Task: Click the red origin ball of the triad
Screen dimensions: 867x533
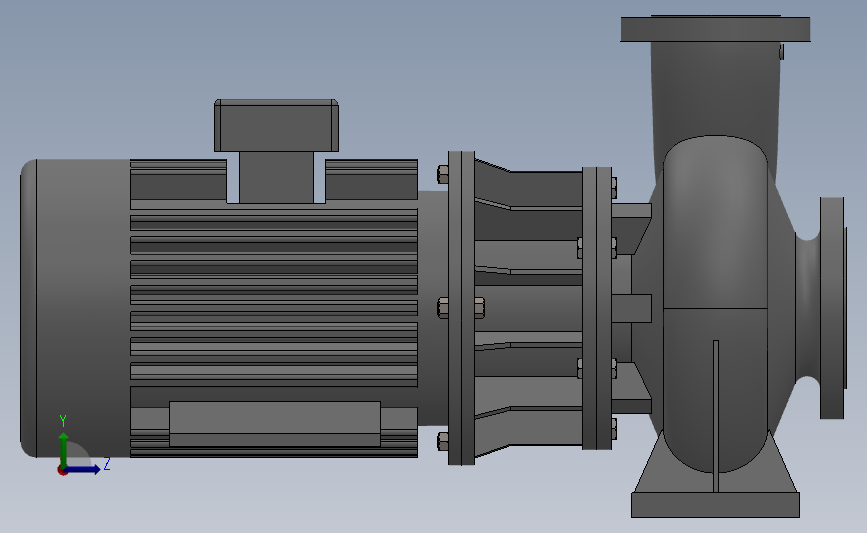Action: (62, 471)
